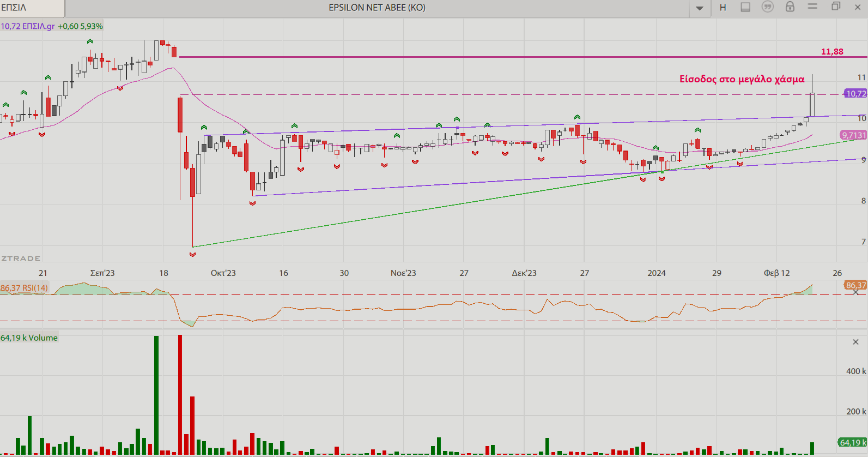Click the purple 10,72 current price tag
Image resolution: width=868 pixels, height=457 pixels.
(x=855, y=94)
